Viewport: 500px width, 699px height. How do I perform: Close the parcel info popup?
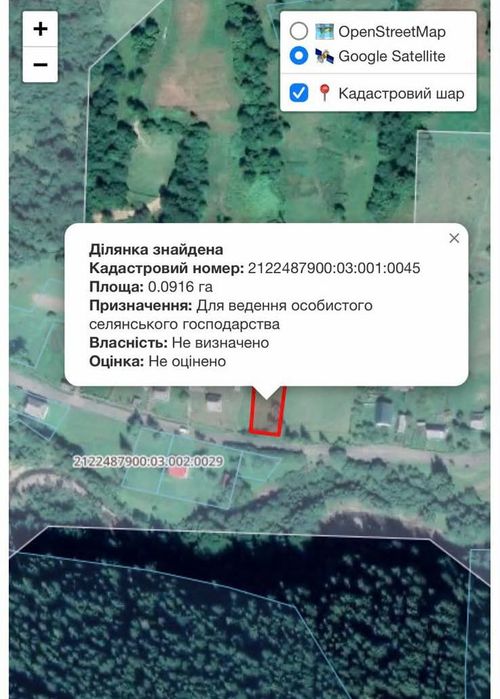pos(454,238)
